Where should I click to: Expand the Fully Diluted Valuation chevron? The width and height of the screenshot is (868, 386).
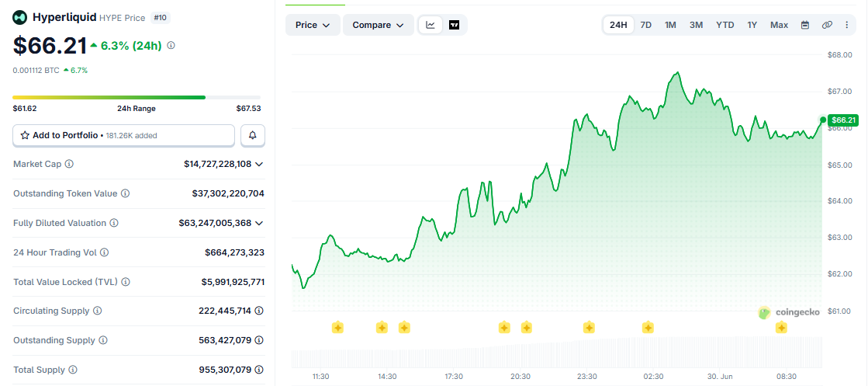259,223
